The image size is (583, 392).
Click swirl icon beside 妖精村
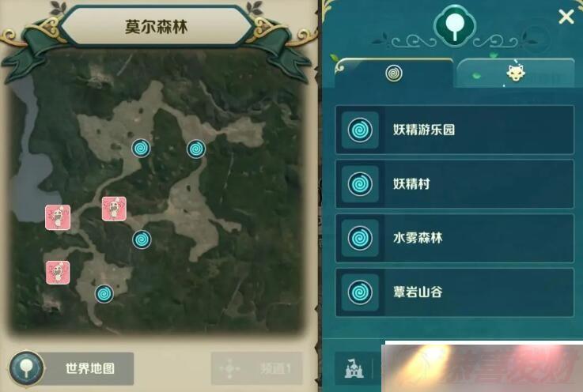pyautogui.click(x=360, y=184)
